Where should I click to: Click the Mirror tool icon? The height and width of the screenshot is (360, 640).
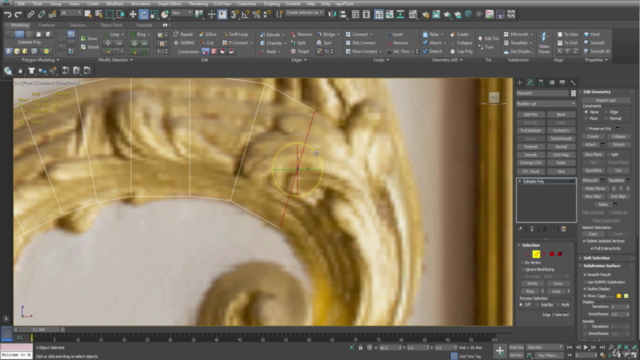coord(332,14)
